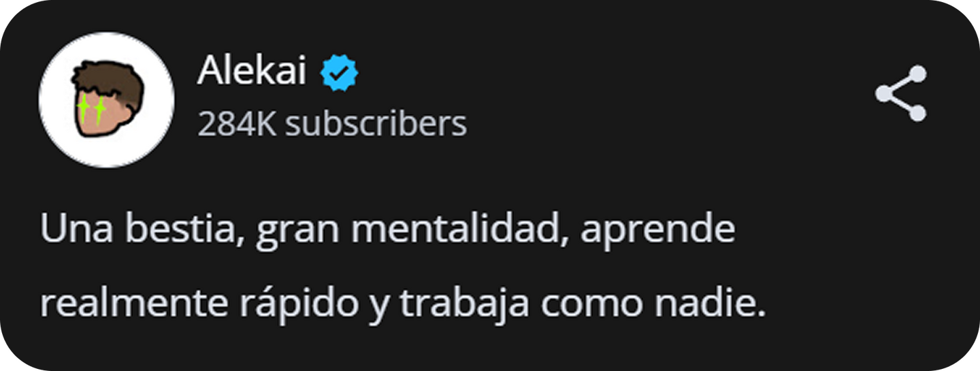Click the cartoon face with green eyes

tap(107, 99)
